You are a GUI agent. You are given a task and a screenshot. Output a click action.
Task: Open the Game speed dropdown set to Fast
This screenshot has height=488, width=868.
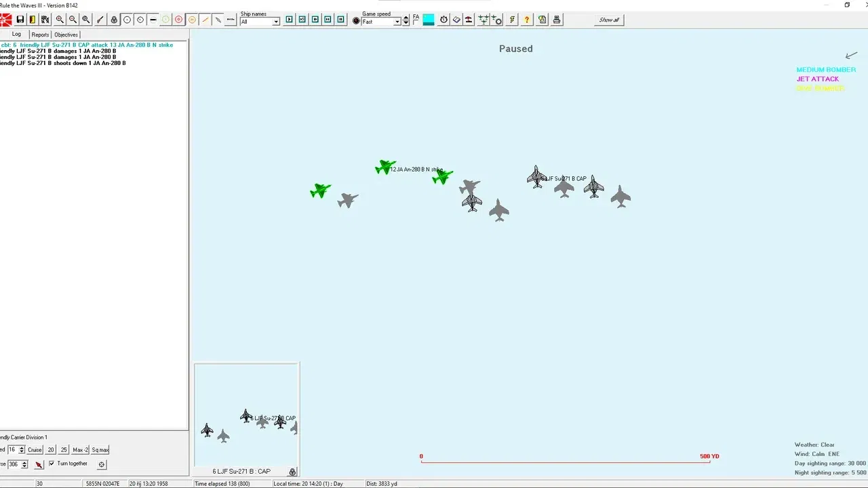(x=397, y=21)
